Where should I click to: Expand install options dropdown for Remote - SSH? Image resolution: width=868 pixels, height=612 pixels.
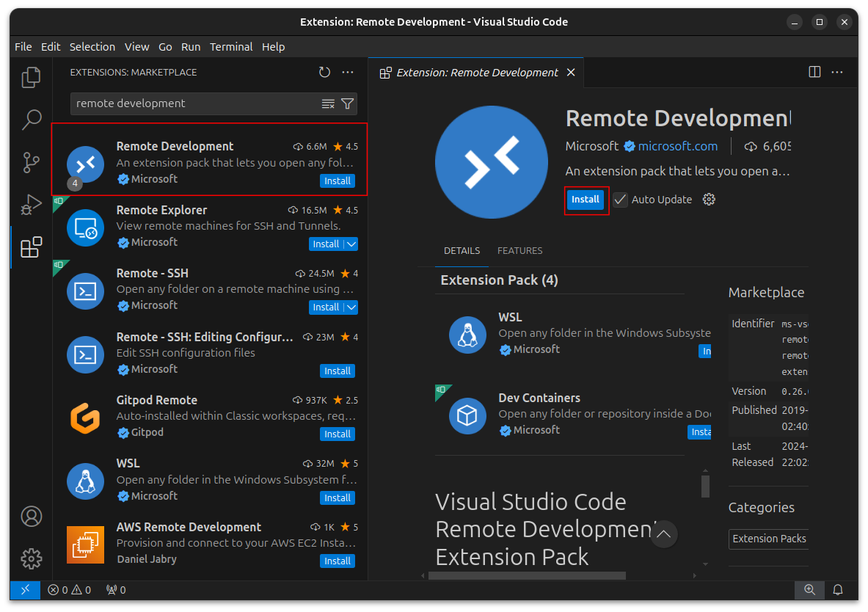pos(351,307)
